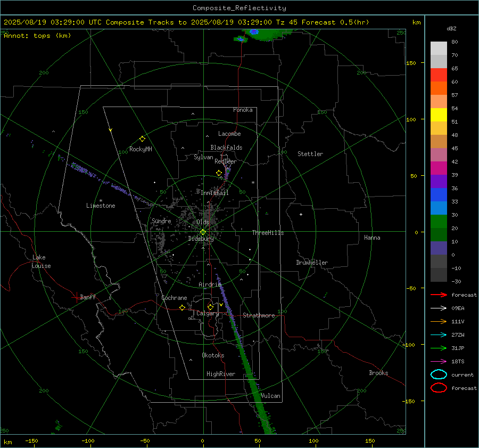Click the Composite_Reflectivity title
The height and width of the screenshot is (448, 479).
[239, 8]
